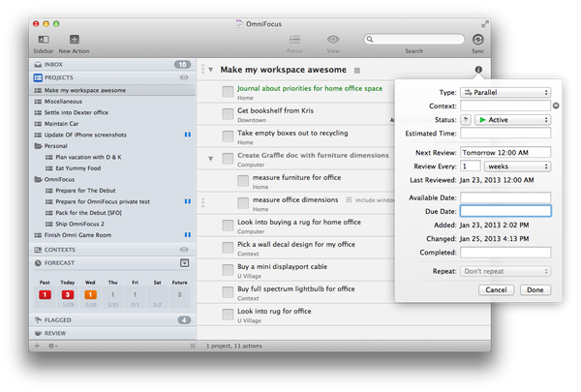Open the Forecast sidebar section
Viewport: 581px width, 392px height.
pos(112,263)
